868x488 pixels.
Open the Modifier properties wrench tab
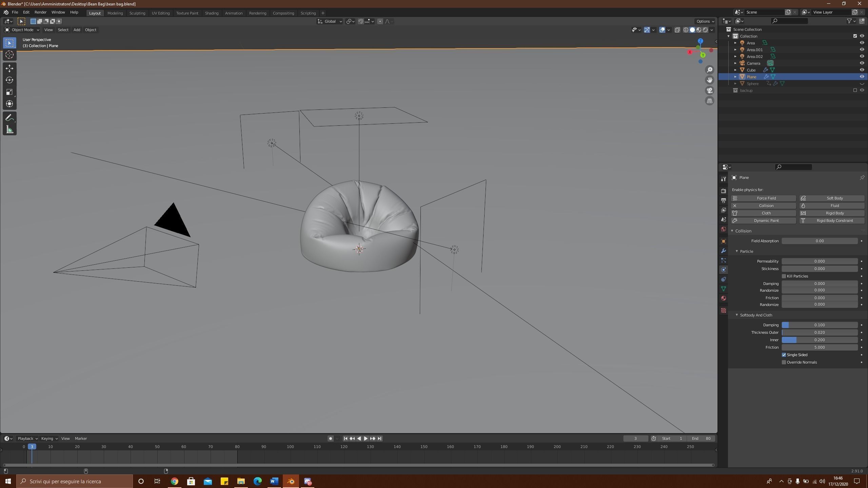pyautogui.click(x=724, y=251)
